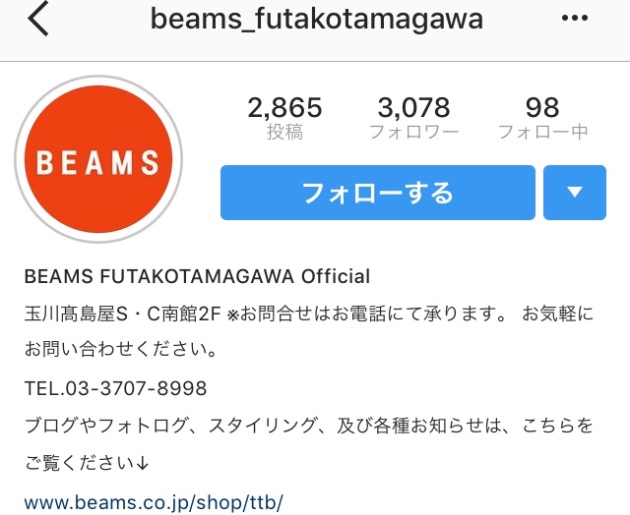View the 2,865 投稿 posts count
Image resolution: width=630 pixels, height=515 pixels.
point(285,118)
